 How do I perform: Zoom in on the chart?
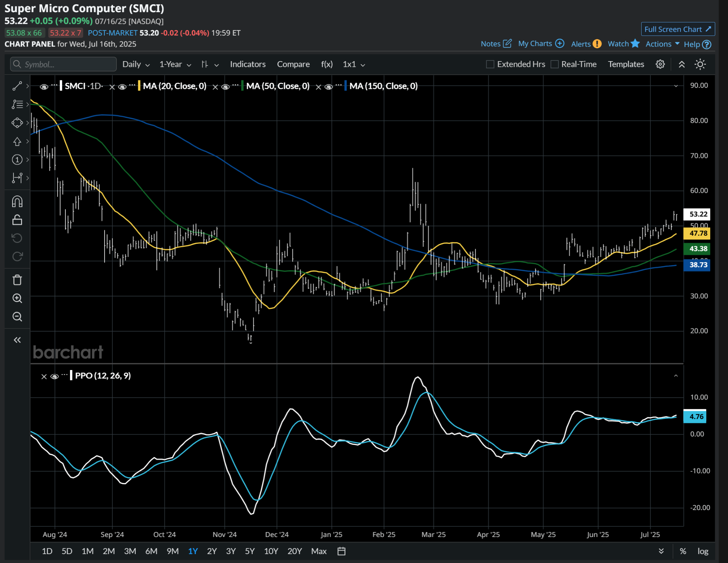pyautogui.click(x=17, y=298)
